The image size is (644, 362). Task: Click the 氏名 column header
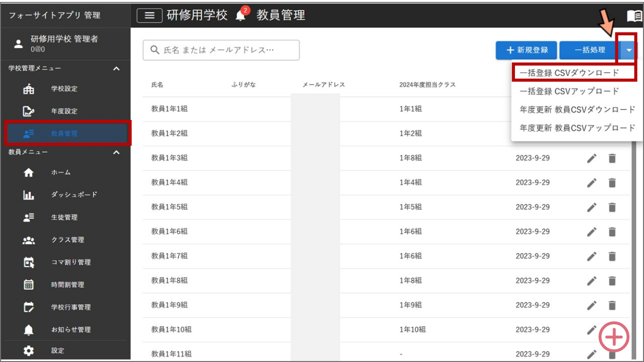157,85
